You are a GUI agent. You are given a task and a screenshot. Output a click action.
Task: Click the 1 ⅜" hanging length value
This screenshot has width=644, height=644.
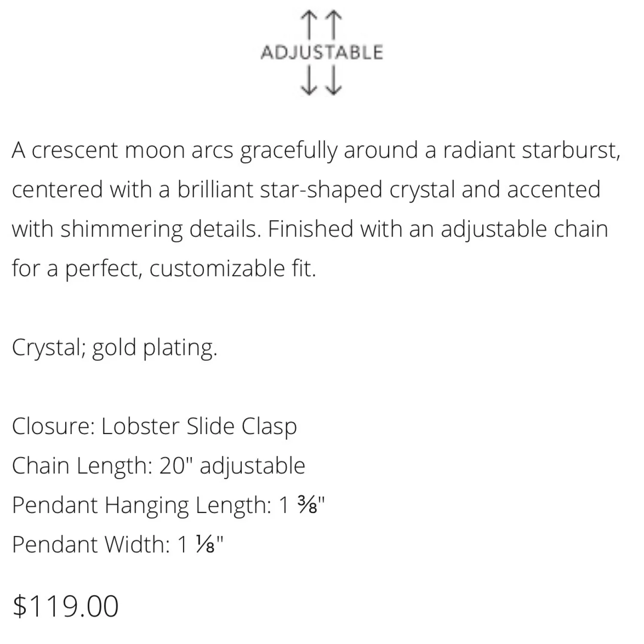pyautogui.click(x=303, y=505)
